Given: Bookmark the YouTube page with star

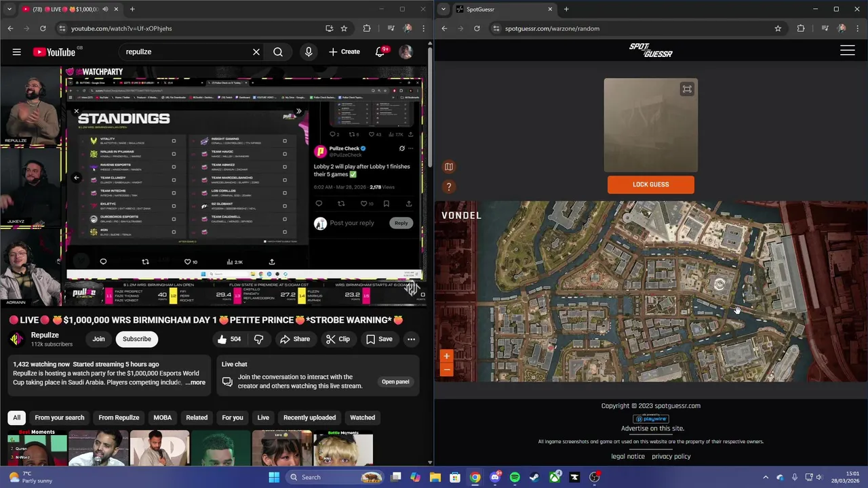Looking at the screenshot, I should point(344,28).
